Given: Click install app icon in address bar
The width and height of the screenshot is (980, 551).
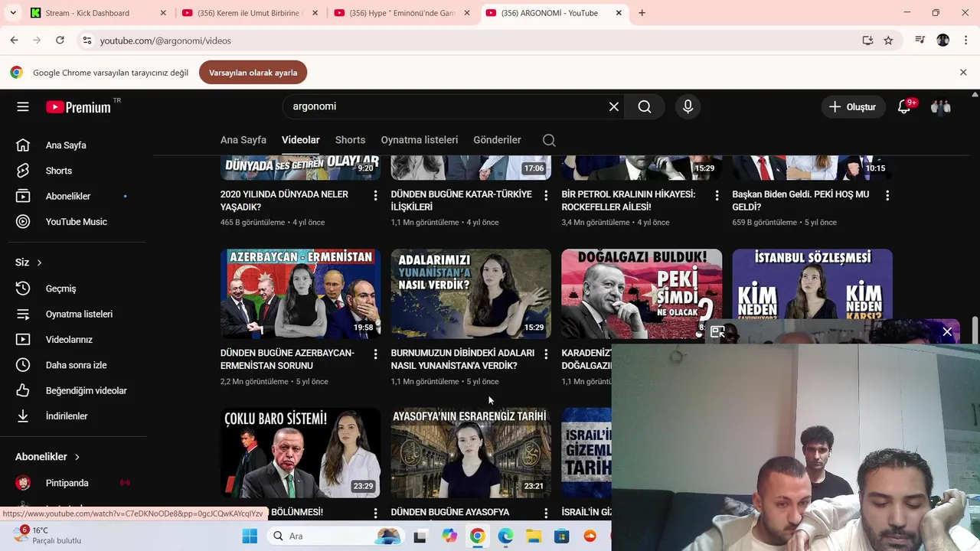Looking at the screenshot, I should (x=867, y=41).
